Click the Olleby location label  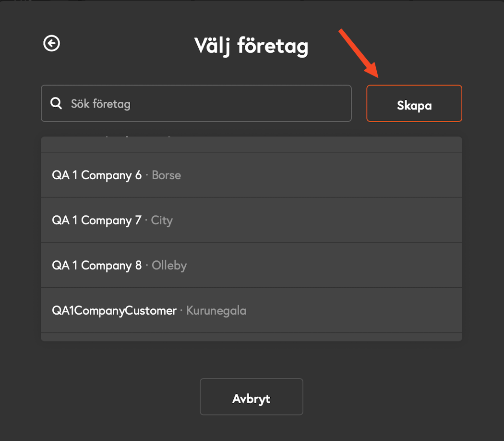(169, 266)
